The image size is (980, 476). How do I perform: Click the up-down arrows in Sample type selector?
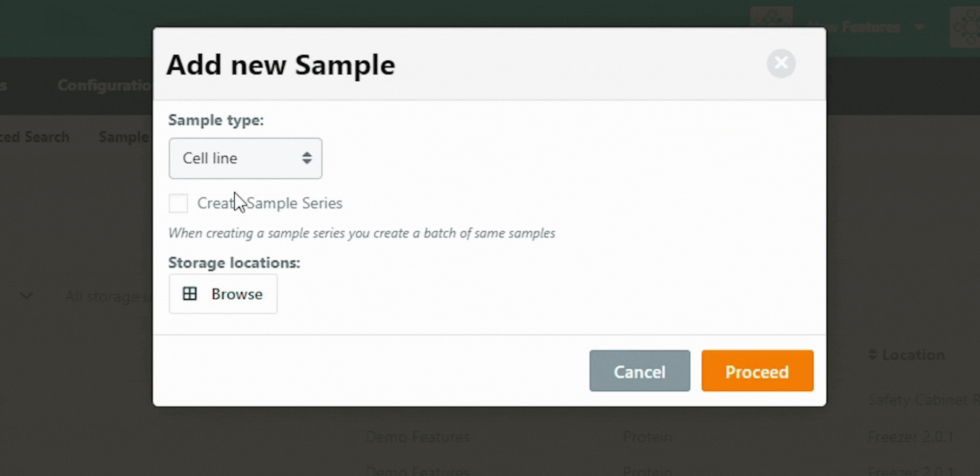click(x=307, y=158)
